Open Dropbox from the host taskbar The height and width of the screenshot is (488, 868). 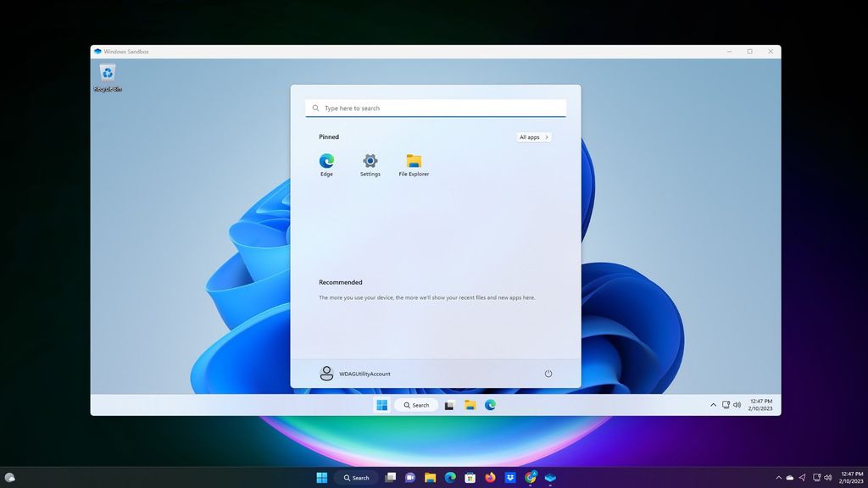[x=509, y=477]
